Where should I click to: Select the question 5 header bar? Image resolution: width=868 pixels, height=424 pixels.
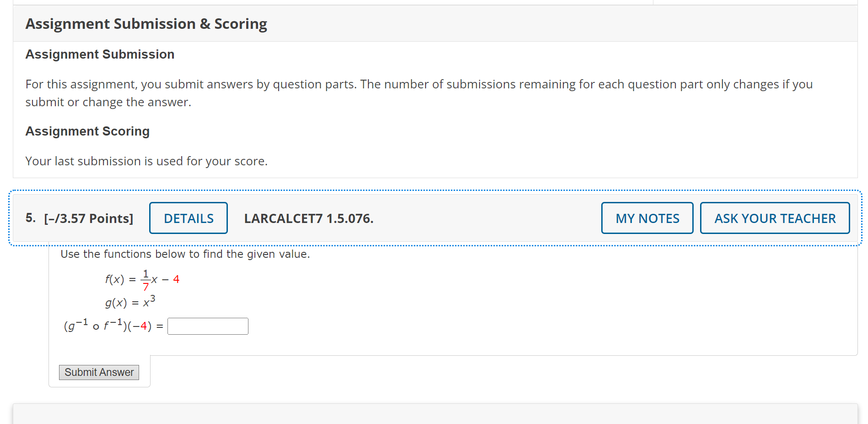pyautogui.click(x=435, y=218)
